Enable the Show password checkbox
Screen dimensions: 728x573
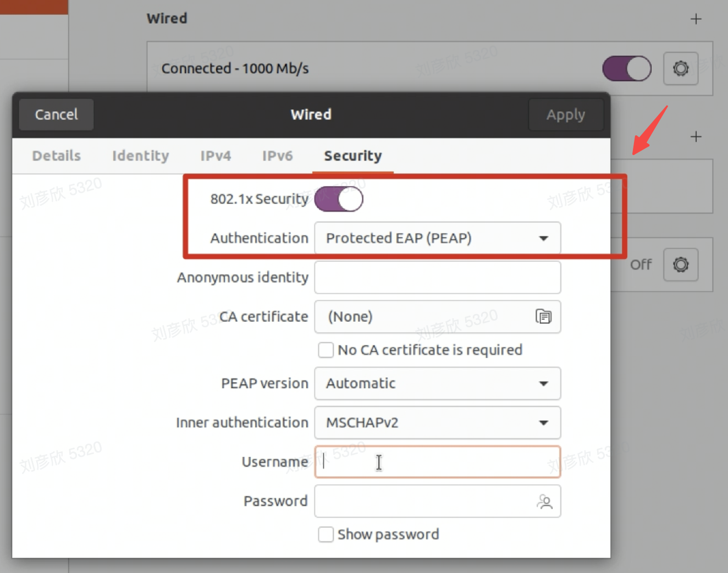tap(326, 535)
